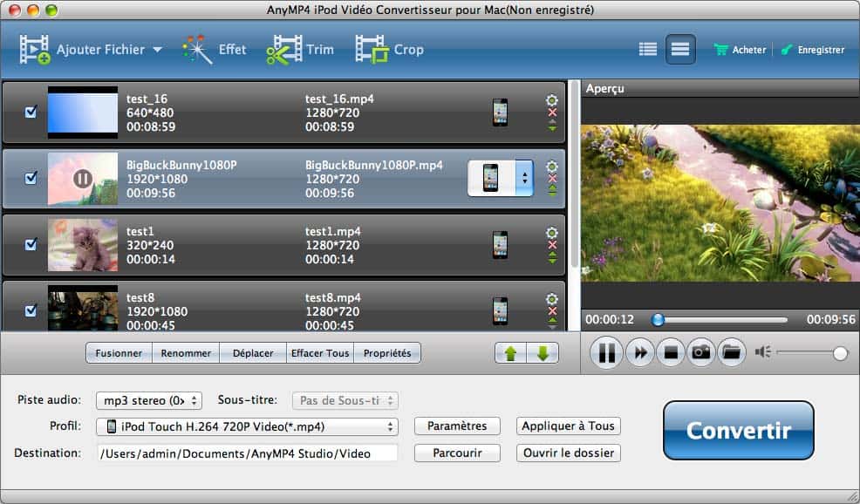Click Ouvrir le dossier button
This screenshot has height=504, width=860.
pyautogui.click(x=568, y=453)
